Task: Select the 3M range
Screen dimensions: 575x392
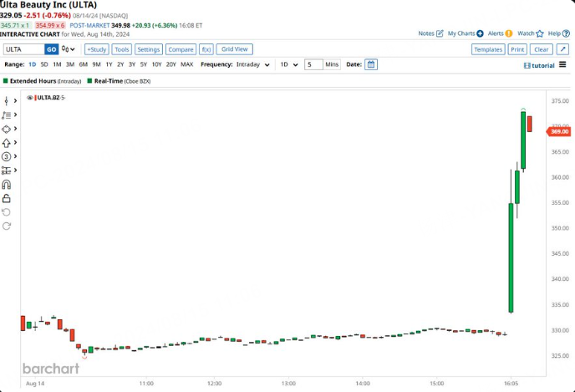Action: pyautogui.click(x=70, y=64)
